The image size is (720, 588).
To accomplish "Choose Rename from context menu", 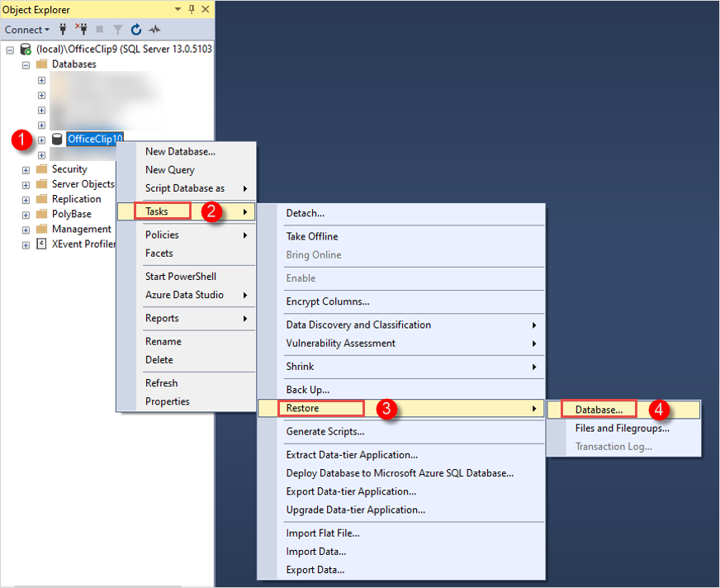I will coord(186,341).
